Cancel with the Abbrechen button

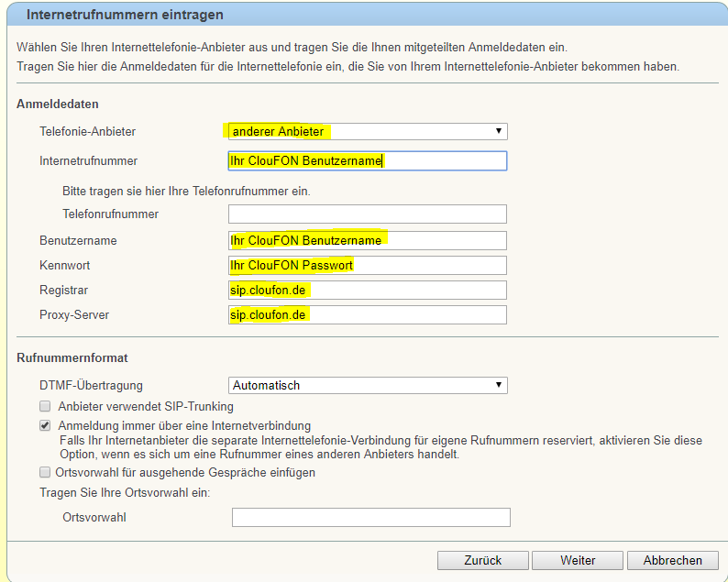coord(673,560)
